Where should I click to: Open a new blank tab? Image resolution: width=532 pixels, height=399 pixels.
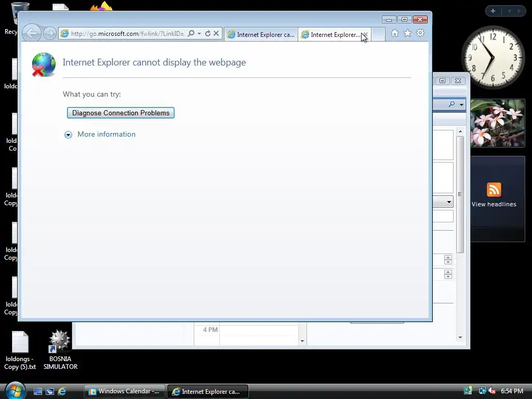378,34
